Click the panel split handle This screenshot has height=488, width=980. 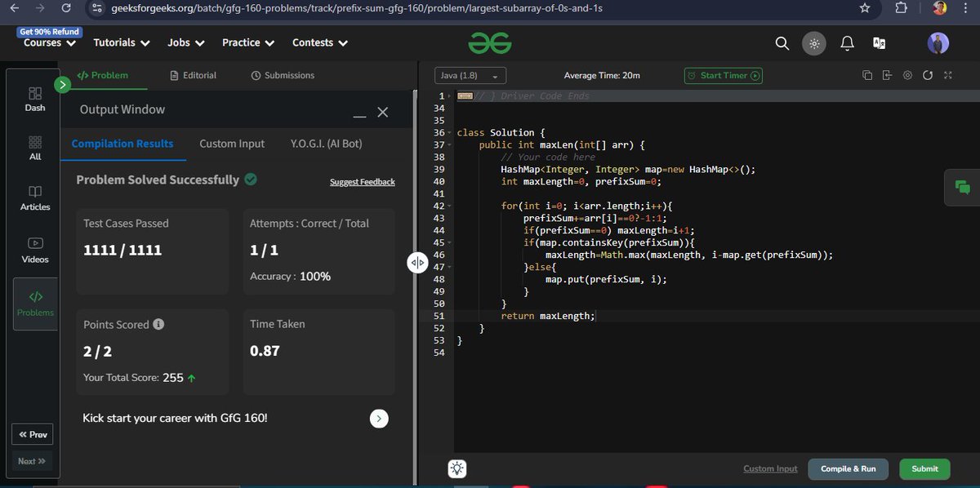coord(417,262)
